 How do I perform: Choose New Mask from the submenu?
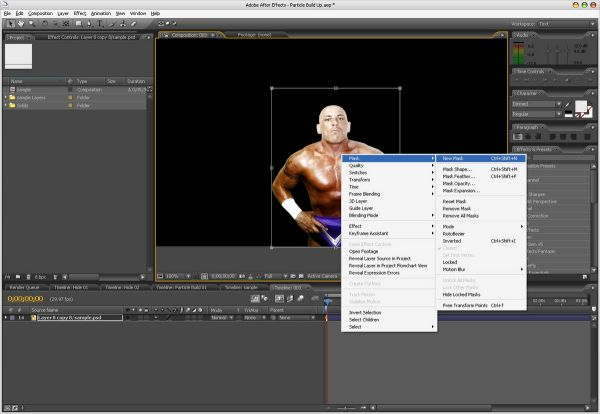click(x=481, y=158)
